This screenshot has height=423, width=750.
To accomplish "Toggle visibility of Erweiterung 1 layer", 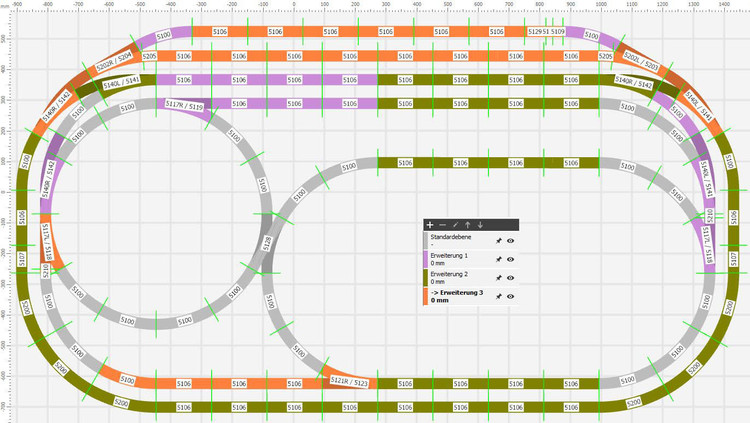I will pos(510,259).
